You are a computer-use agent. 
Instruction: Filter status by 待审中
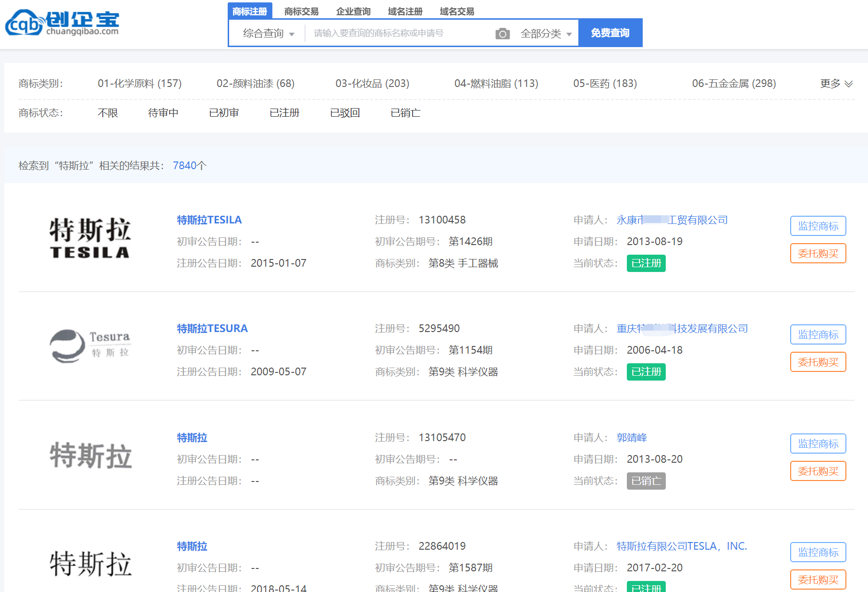163,113
